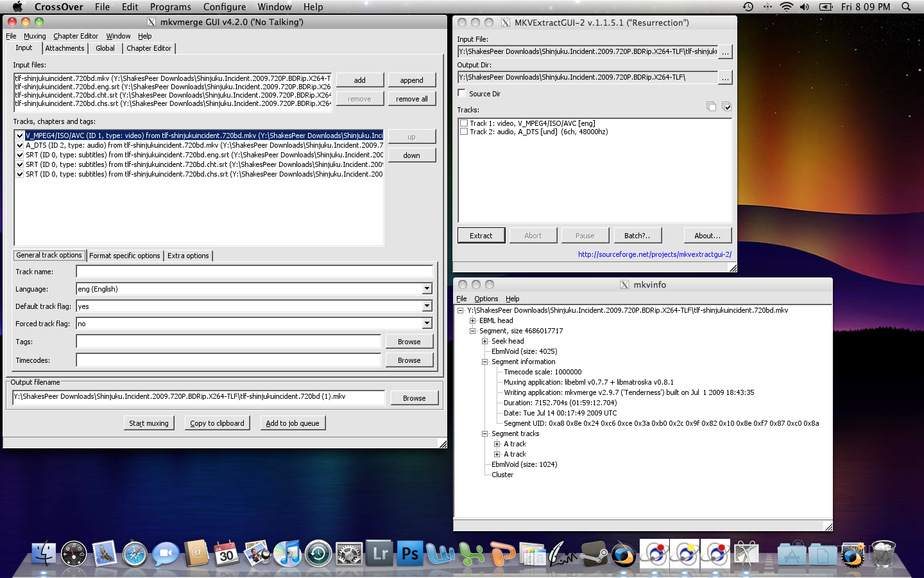
Task: Click the Browse button beside Timecodes
Action: tap(409, 360)
